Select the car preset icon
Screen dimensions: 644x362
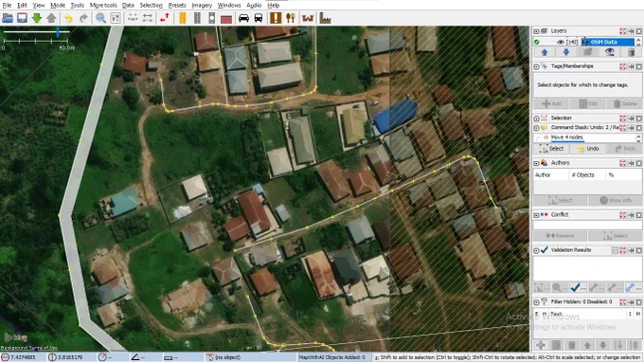tap(243, 18)
